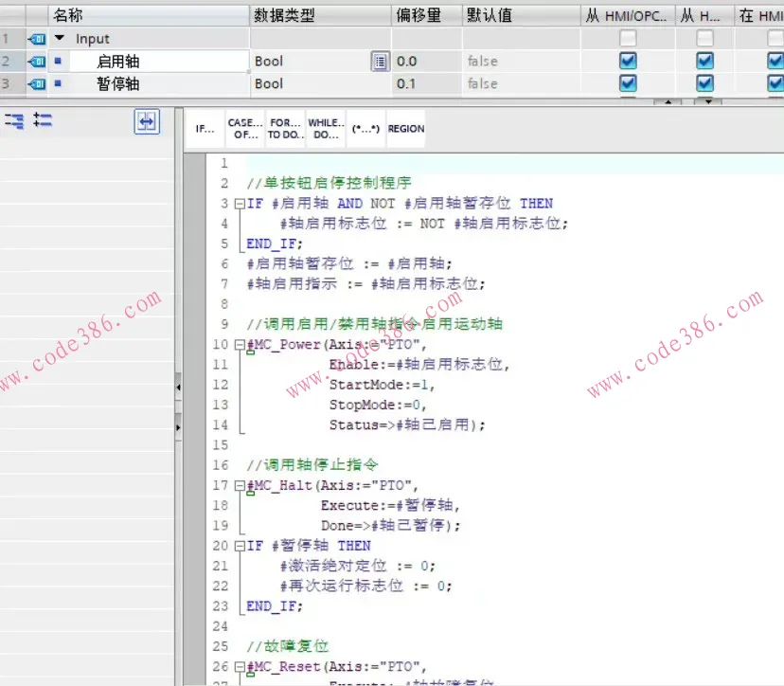Image resolution: width=784 pixels, height=686 pixels.
Task: Click comment 调用轴停止指令 on line 16
Action: [312, 465]
